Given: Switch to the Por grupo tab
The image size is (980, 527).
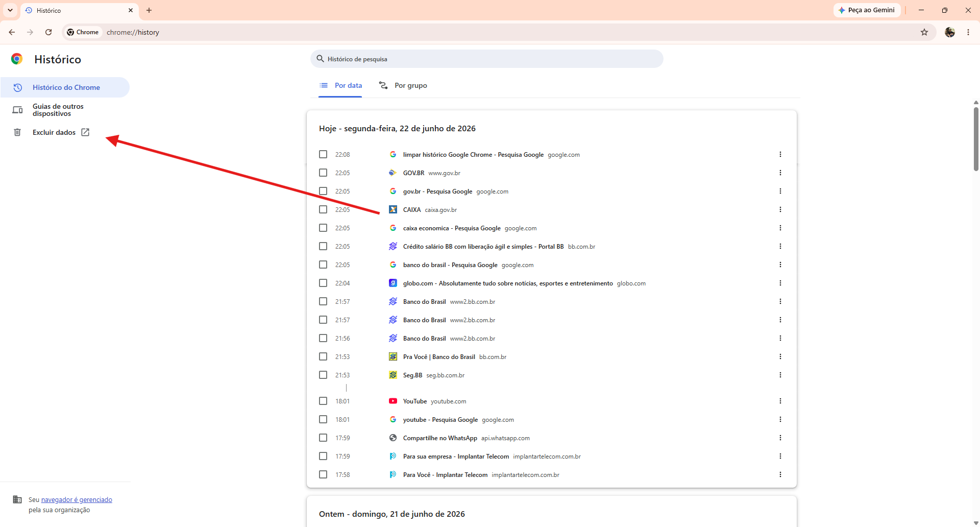Looking at the screenshot, I should click(x=403, y=85).
